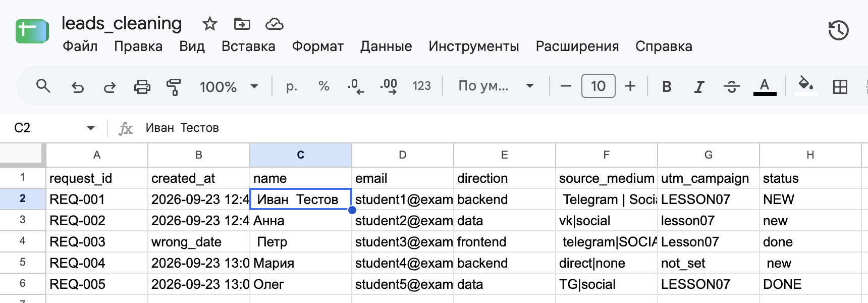The width and height of the screenshot is (868, 303).
Task: Click the search menus magnifier icon
Action: (x=43, y=86)
